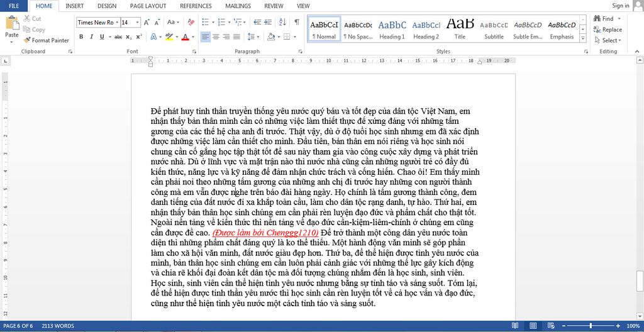This screenshot has height=332, width=644.
Task: Expand the multilevel list dropdown
Action: tap(245, 22)
